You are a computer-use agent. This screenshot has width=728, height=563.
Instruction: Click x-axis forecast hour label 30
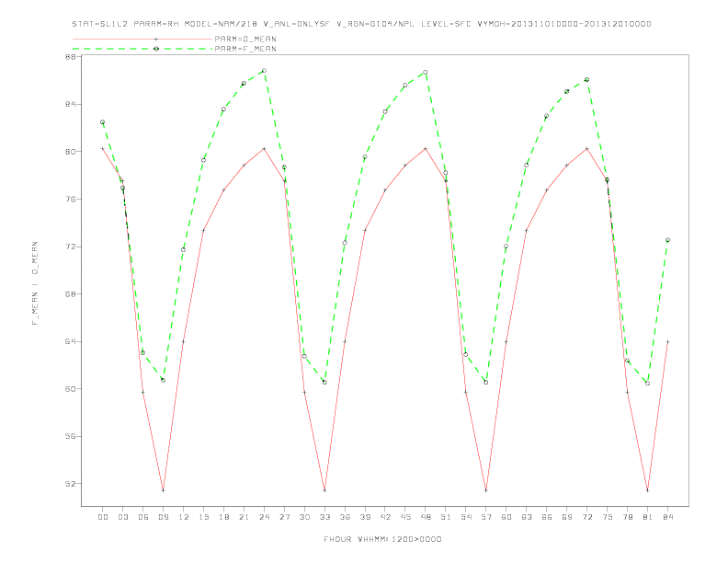tap(304, 517)
